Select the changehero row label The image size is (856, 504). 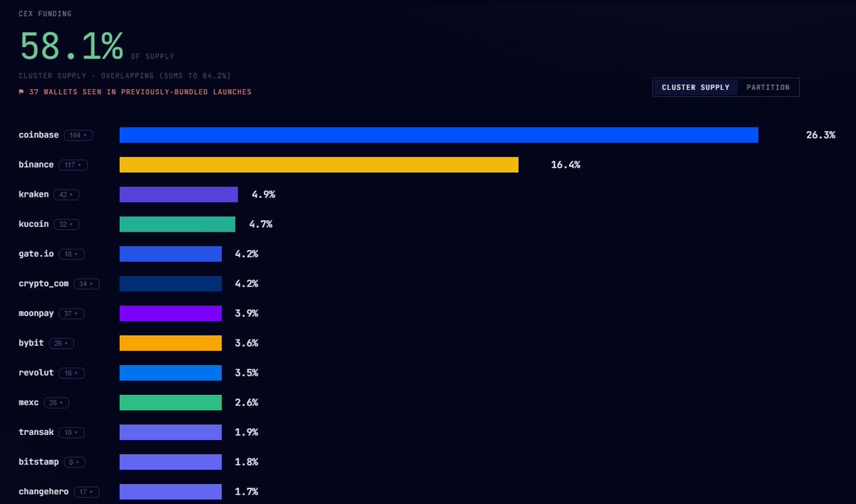pos(44,492)
